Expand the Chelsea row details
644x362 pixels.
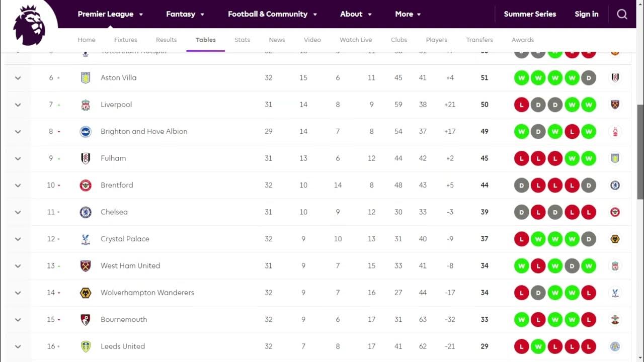[x=18, y=212]
